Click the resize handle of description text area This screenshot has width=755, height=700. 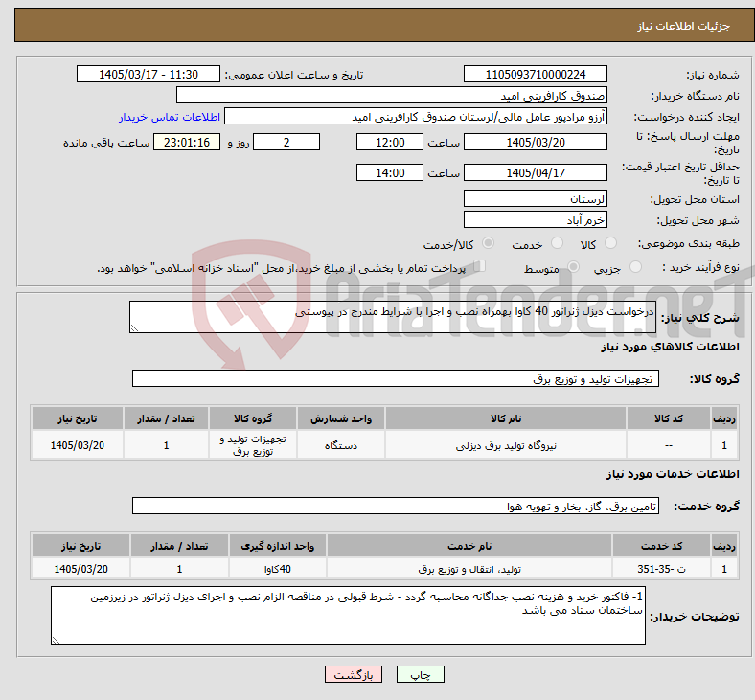(134, 328)
